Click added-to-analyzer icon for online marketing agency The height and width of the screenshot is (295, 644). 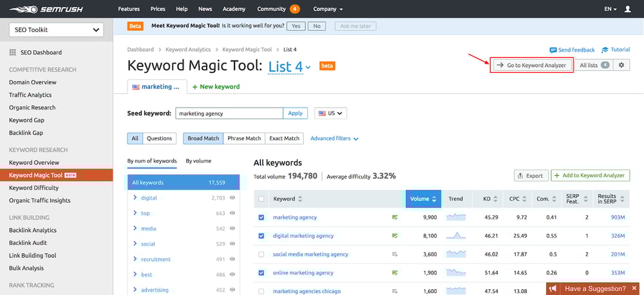395,273
